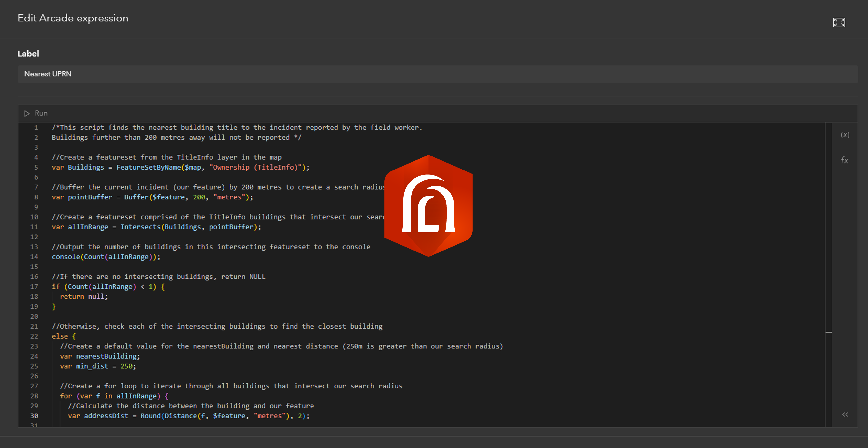Click line 14 console Count statement
The height and width of the screenshot is (448, 868).
pos(106,257)
